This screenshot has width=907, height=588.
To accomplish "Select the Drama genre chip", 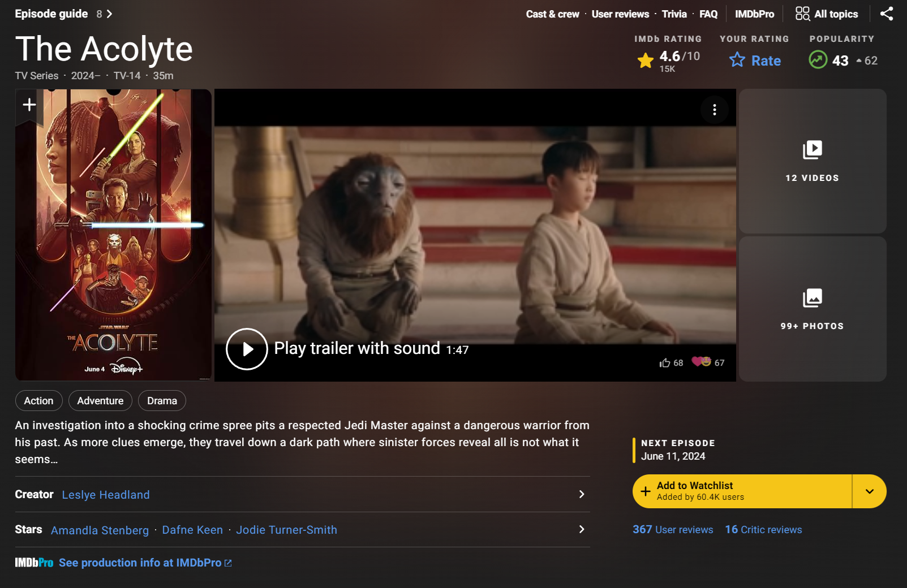I will click(x=162, y=401).
